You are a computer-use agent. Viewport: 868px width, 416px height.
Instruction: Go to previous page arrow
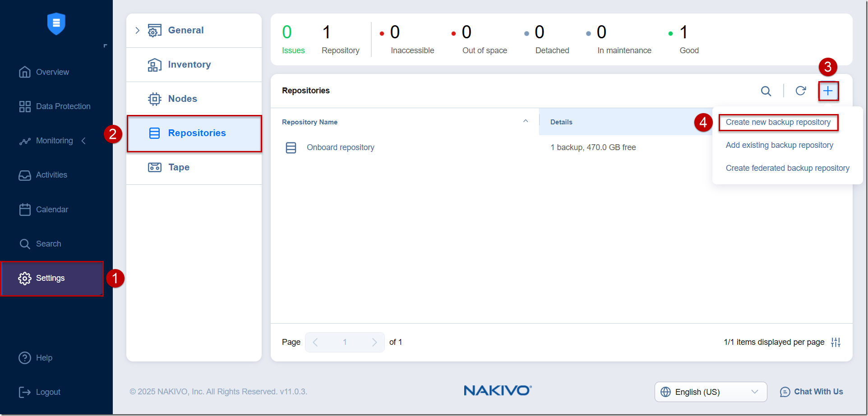(x=315, y=343)
